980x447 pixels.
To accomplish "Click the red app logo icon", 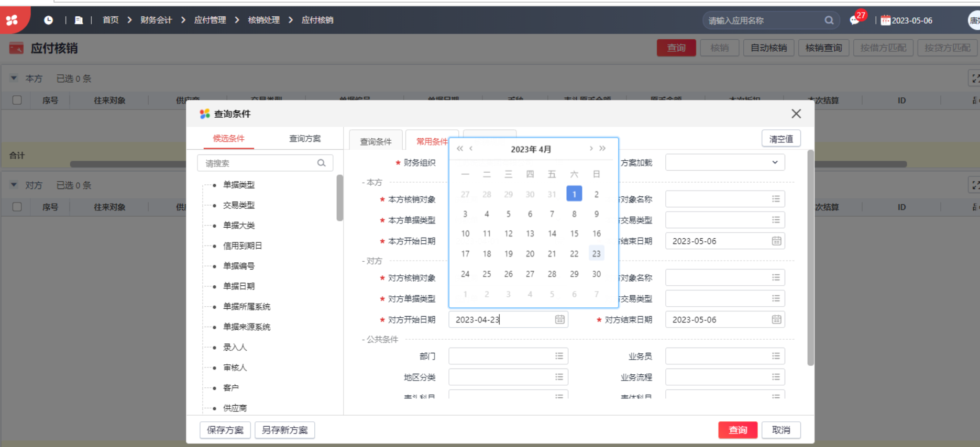I will click(x=12, y=20).
